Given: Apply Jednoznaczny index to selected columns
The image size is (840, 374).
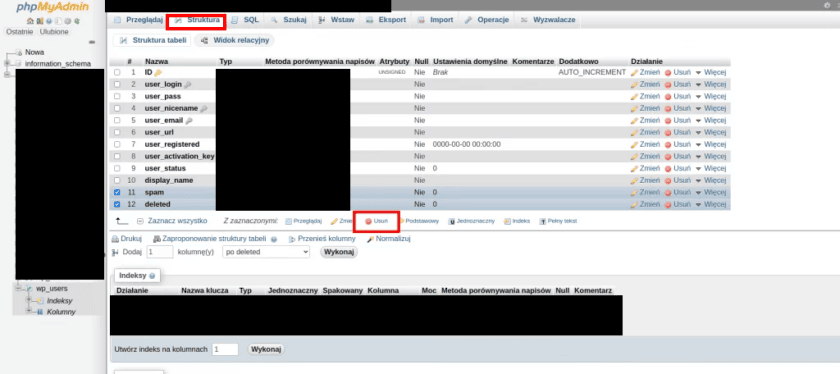Looking at the screenshot, I should [471, 221].
